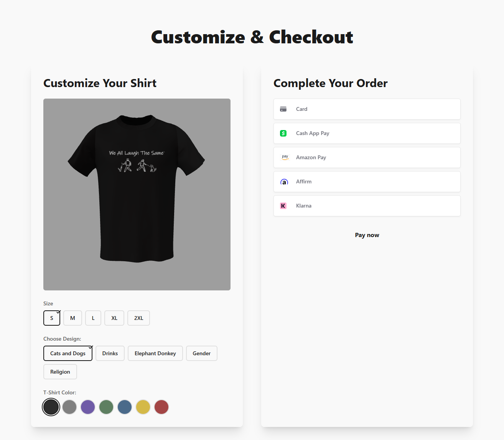The width and height of the screenshot is (504, 440).
Task: Select the Drinks design option
Action: [110, 353]
